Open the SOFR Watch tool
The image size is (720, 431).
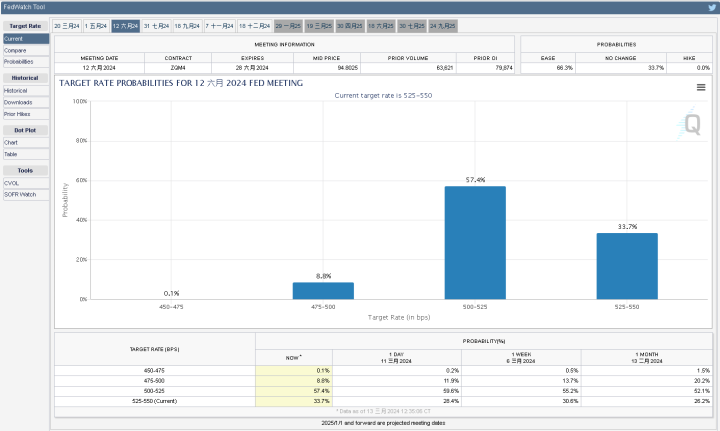[x=26, y=195]
